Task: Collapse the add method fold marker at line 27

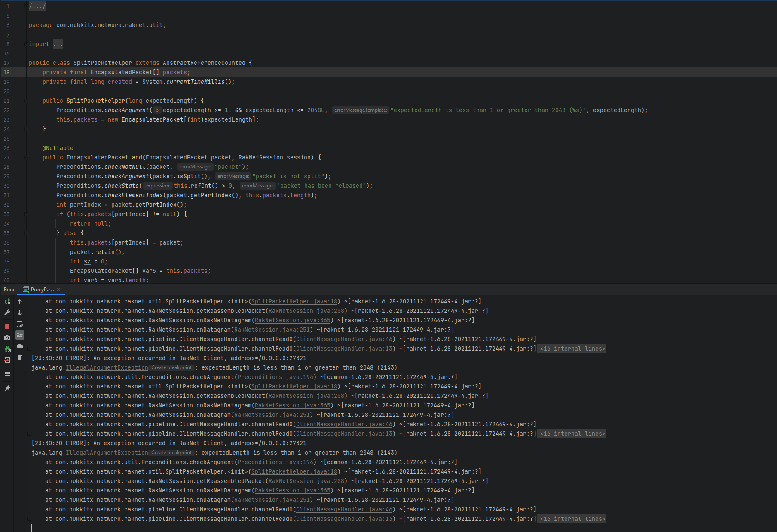Action: [x=26, y=157]
